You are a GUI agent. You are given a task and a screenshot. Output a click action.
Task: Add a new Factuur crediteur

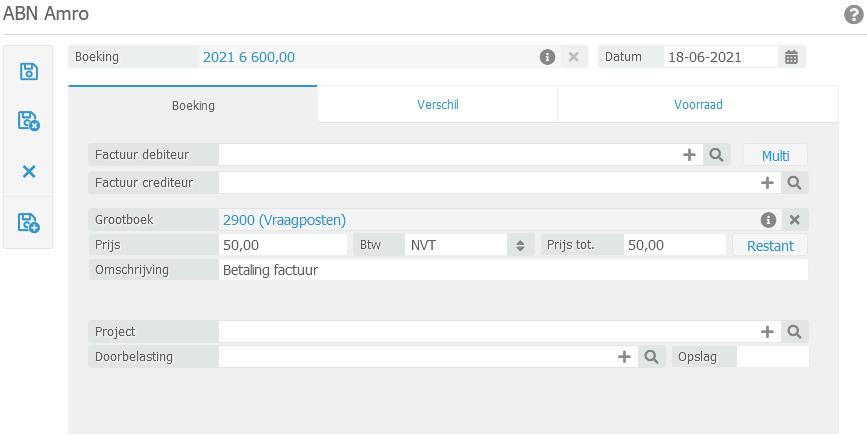[x=767, y=183]
